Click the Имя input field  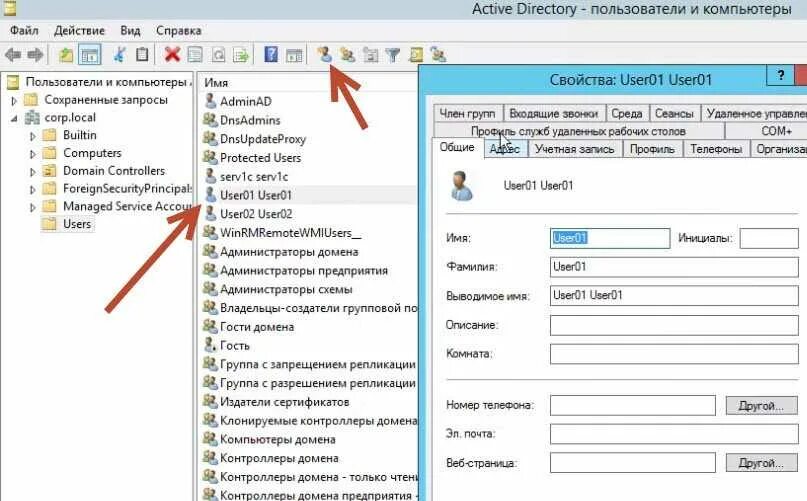610,238
